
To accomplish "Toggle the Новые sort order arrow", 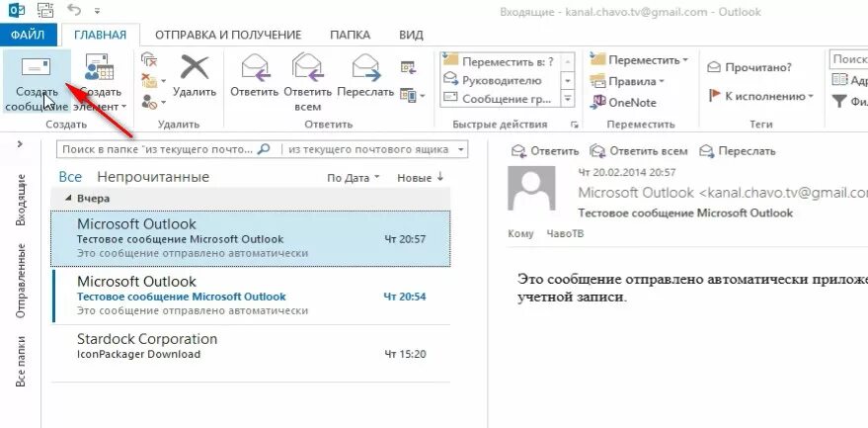I will pyautogui.click(x=420, y=178).
